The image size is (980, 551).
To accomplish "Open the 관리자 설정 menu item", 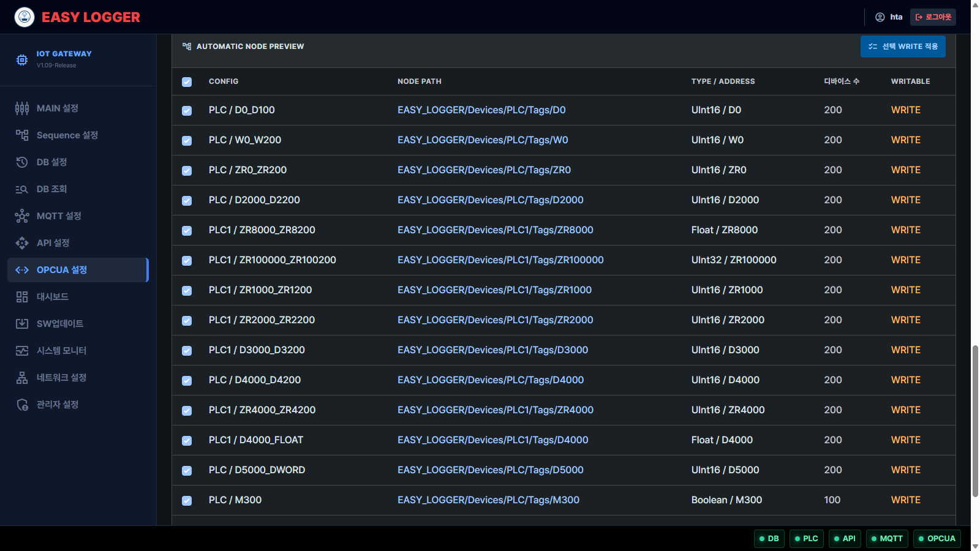I will [x=78, y=405].
